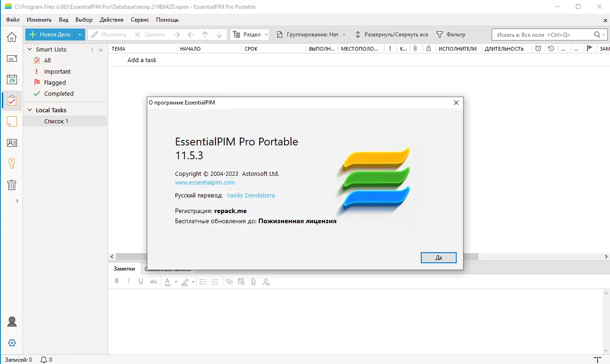The height and width of the screenshot is (364, 610).
Task: Open the Файл menu
Action: 13,20
